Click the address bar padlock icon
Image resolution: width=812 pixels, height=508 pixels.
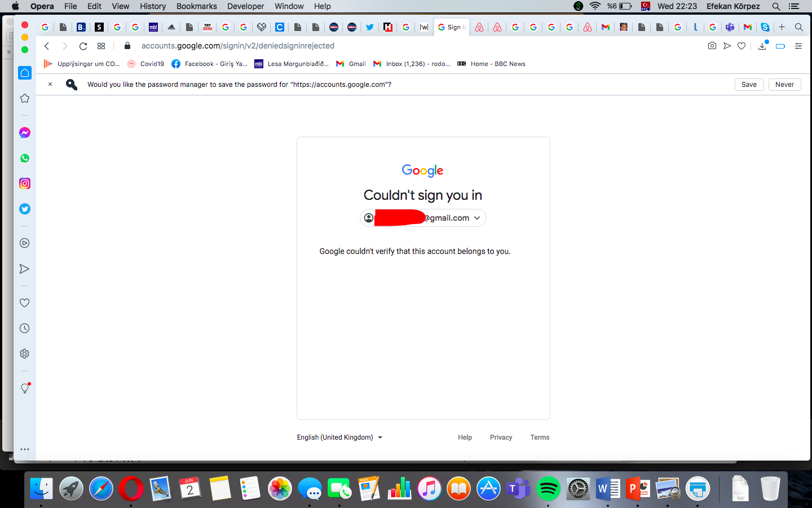pos(127,46)
